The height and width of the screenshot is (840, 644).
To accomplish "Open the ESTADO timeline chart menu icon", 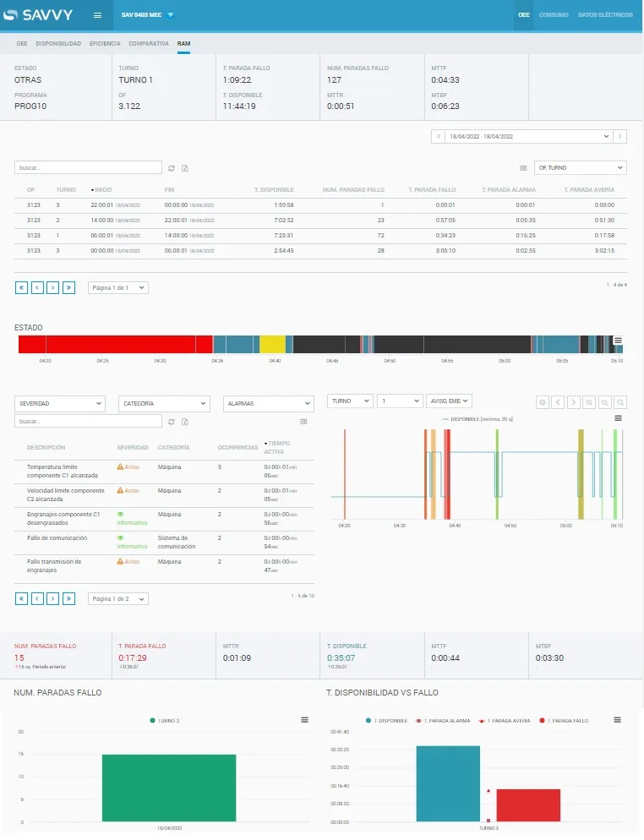I will coord(618,341).
